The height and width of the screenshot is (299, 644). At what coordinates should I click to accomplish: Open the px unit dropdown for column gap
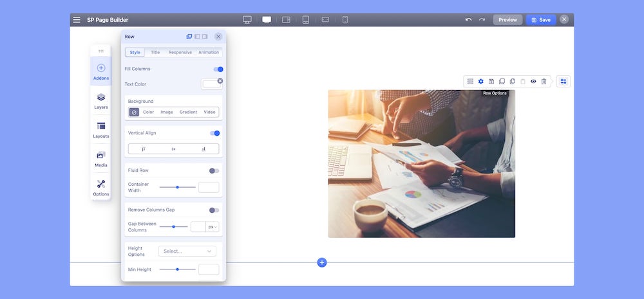[x=213, y=227]
